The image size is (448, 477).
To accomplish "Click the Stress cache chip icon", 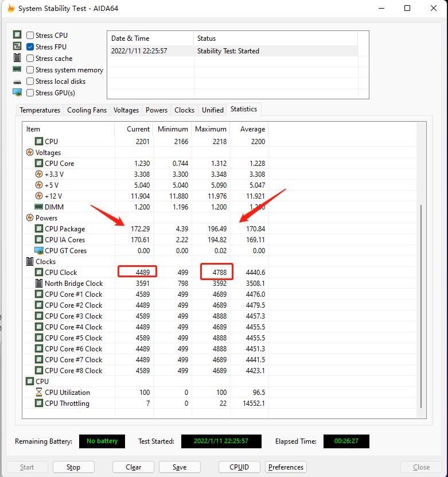I will [17, 57].
